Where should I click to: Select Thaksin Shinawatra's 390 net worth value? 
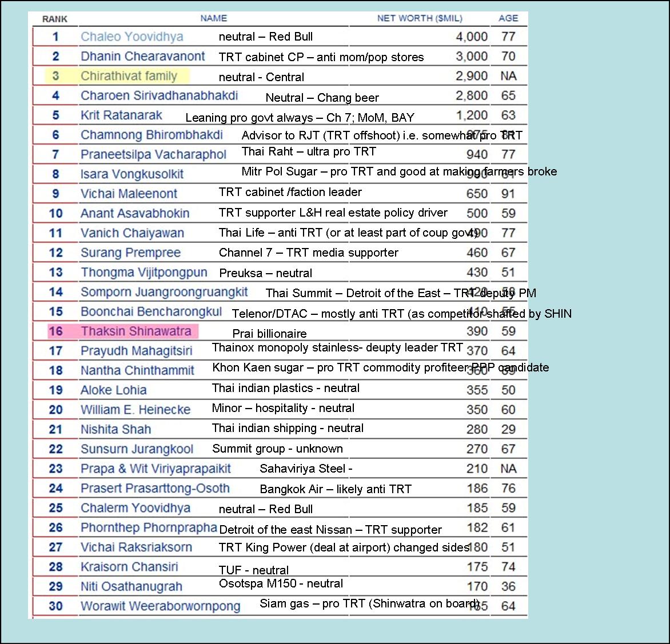(477, 331)
